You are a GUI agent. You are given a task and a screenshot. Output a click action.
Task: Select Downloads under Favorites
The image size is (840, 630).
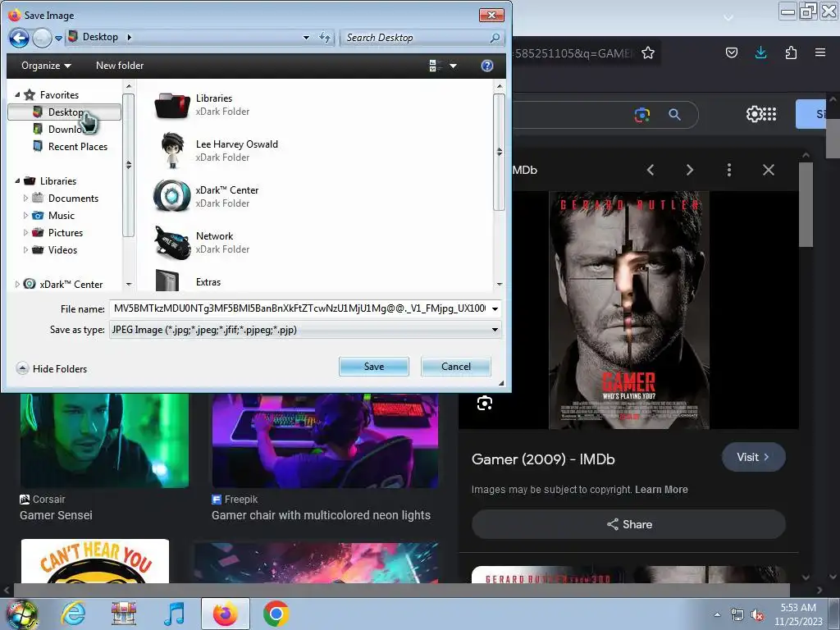pos(65,129)
